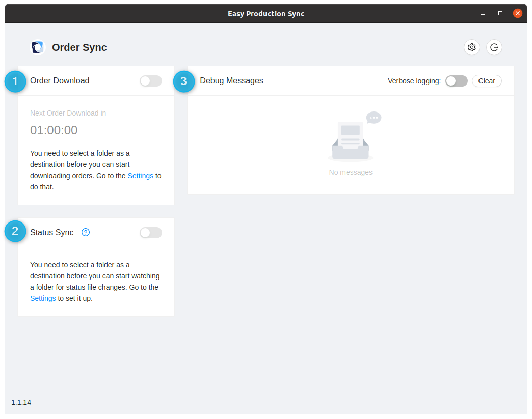Click the Debug Messages heading

pyautogui.click(x=231, y=80)
